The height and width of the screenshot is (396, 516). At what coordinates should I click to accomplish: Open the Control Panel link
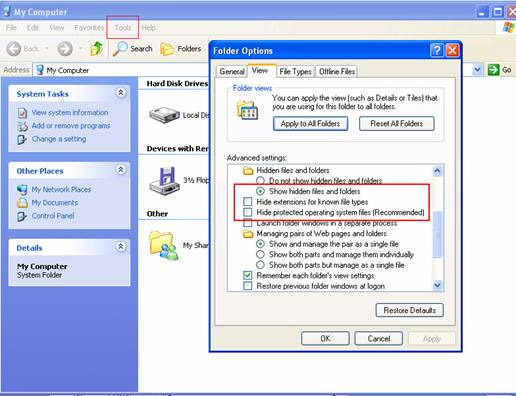(x=53, y=216)
